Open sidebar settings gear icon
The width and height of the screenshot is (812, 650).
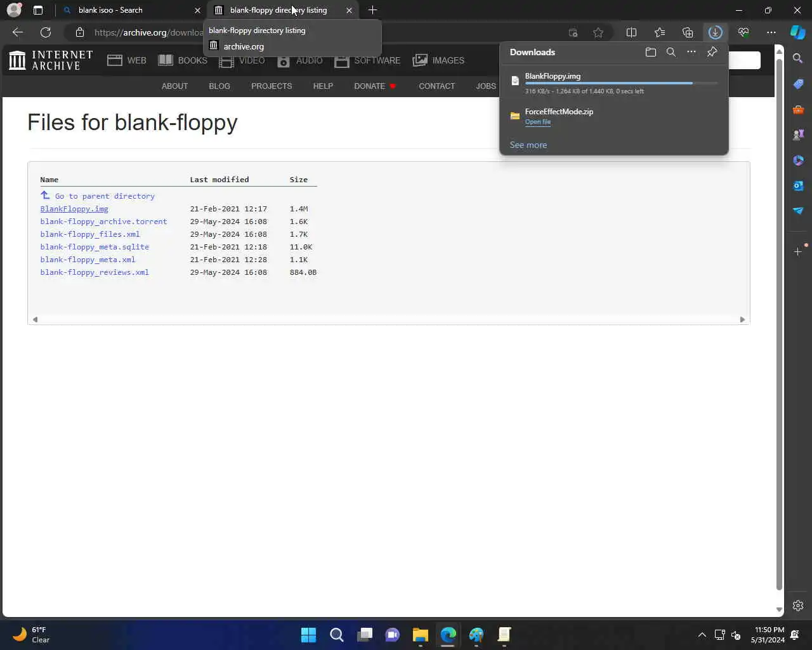pyautogui.click(x=798, y=606)
